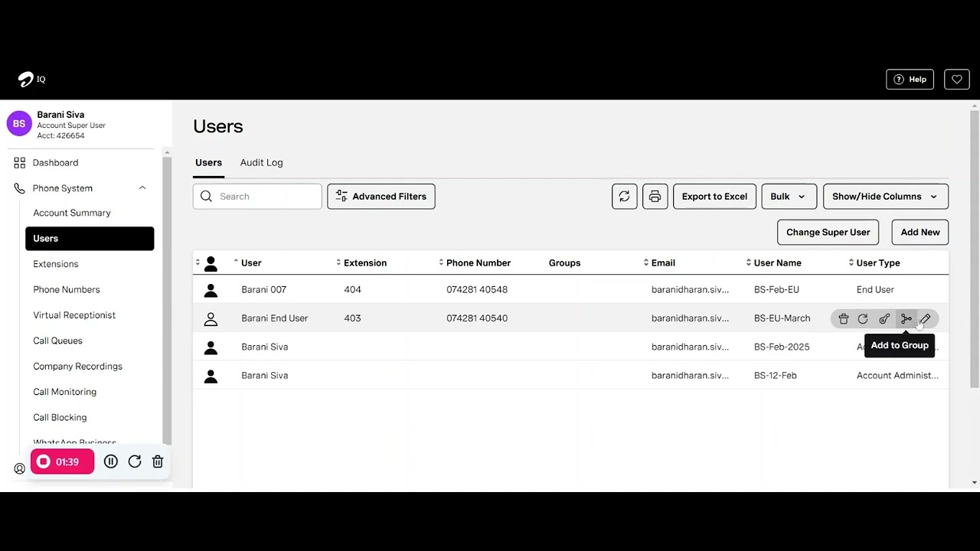This screenshot has width=980, height=551.
Task: Select Users in the sidebar
Action: tap(90, 239)
